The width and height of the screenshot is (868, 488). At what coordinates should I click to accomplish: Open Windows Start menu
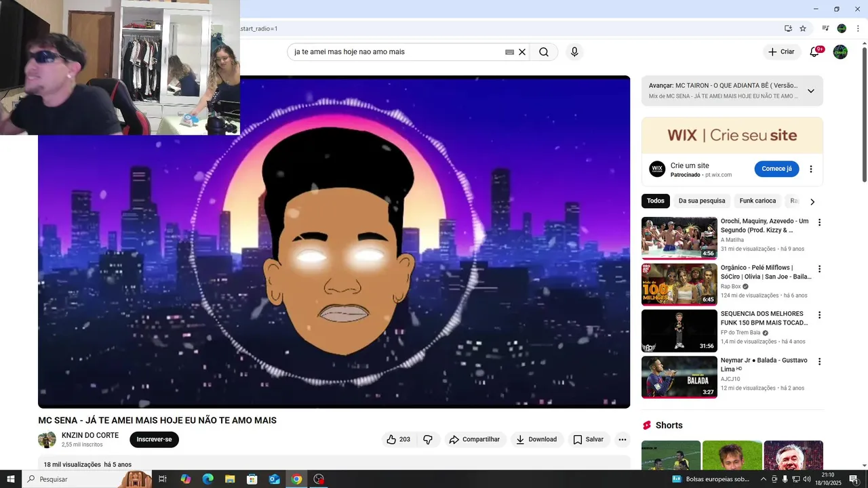[x=11, y=479]
